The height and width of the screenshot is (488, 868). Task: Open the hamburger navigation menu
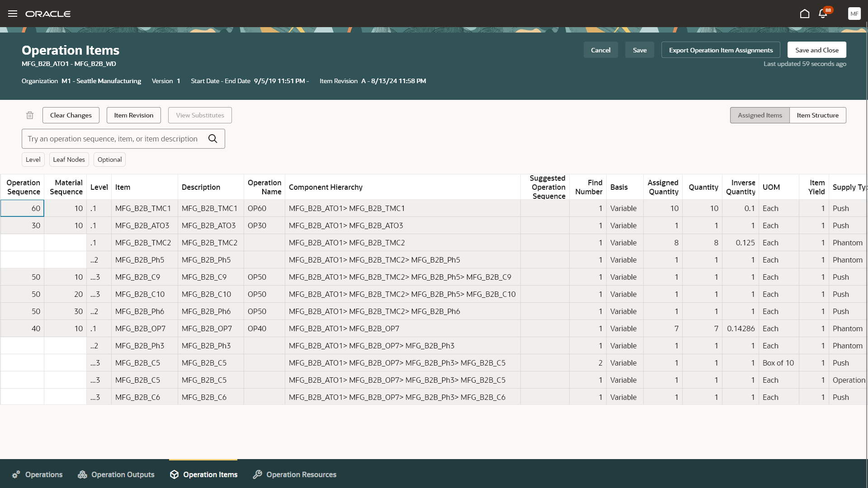13,14
